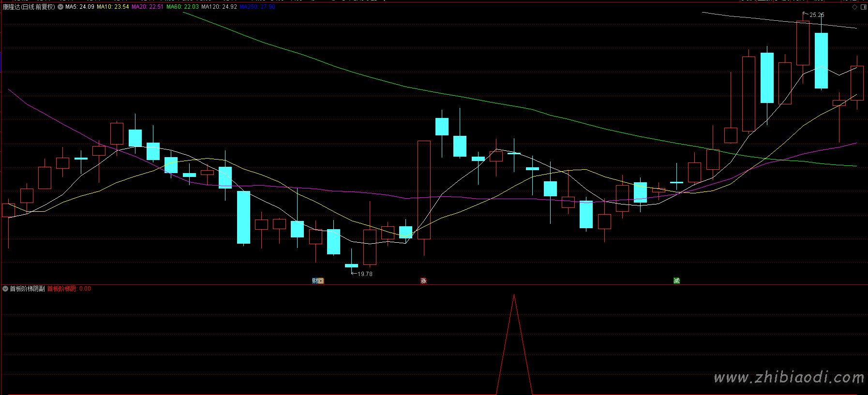Expand the main chart indicator dropdown arrow

pos(60,7)
